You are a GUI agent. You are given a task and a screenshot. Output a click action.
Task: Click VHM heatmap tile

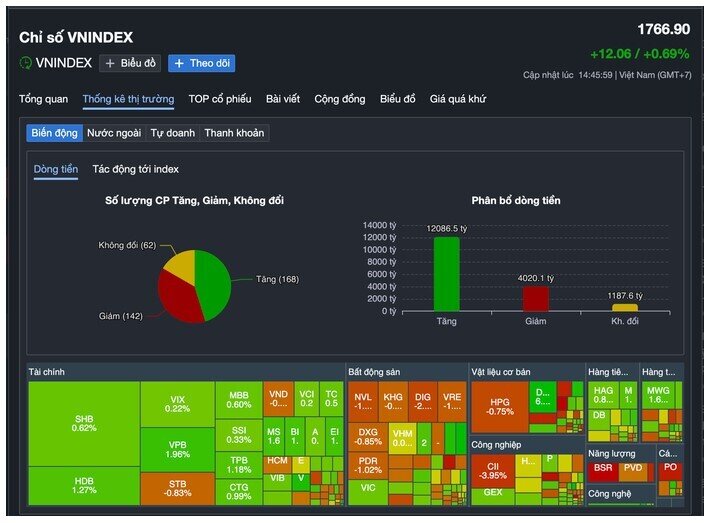point(402,438)
